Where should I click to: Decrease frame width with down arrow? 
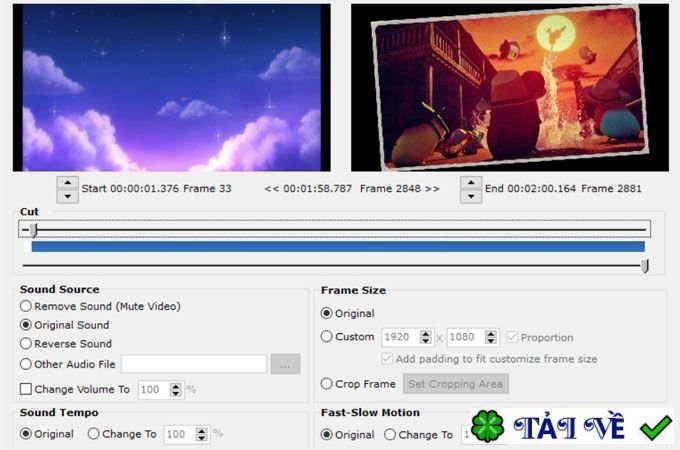click(426, 341)
